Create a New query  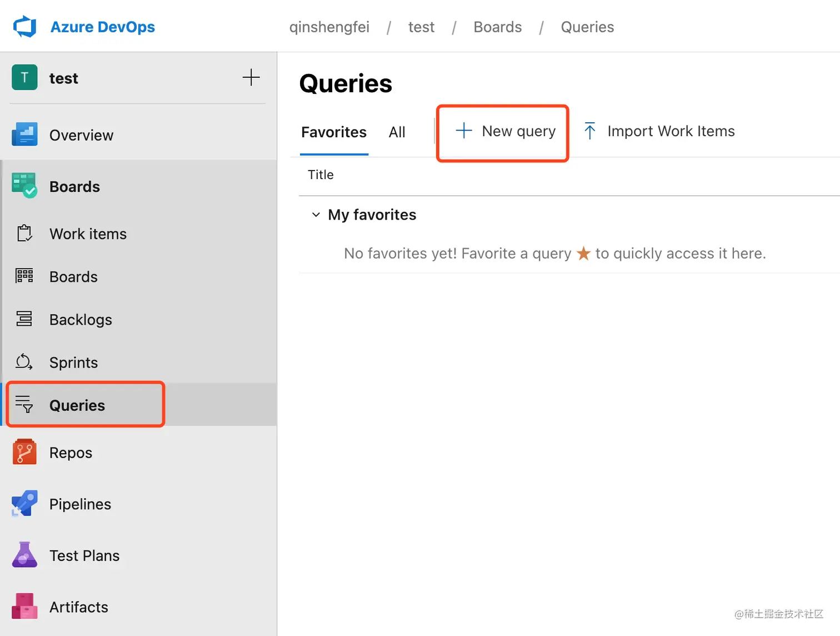coord(505,131)
